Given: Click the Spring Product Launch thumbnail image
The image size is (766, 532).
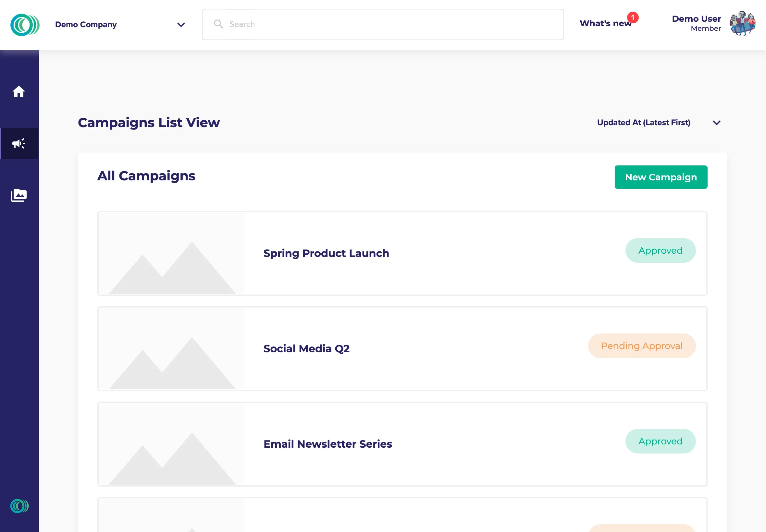Looking at the screenshot, I should click(171, 253).
